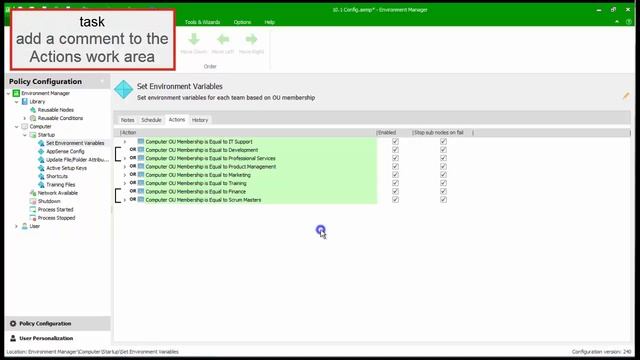Viewport: 640px width, 360px height.
Task: Toggle Stop sub nodes checkbox for Training
Action: point(443,183)
